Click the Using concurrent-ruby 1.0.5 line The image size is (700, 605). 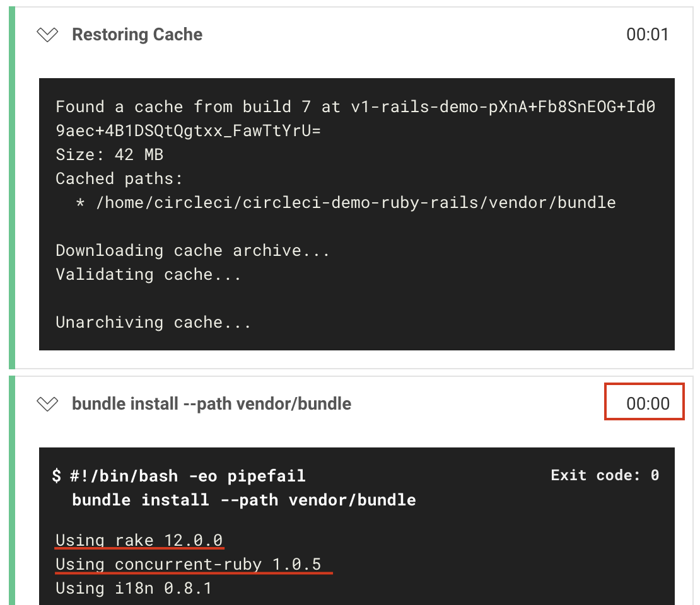click(x=188, y=565)
